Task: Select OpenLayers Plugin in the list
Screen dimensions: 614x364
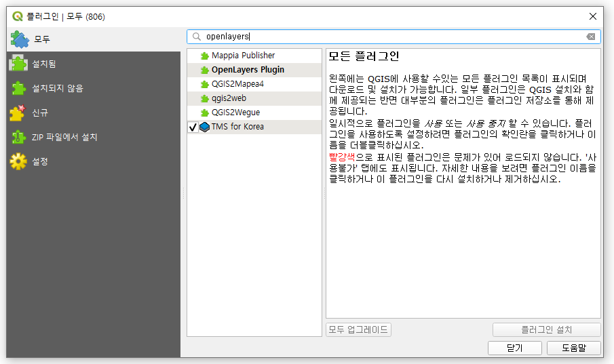Action: click(x=254, y=70)
